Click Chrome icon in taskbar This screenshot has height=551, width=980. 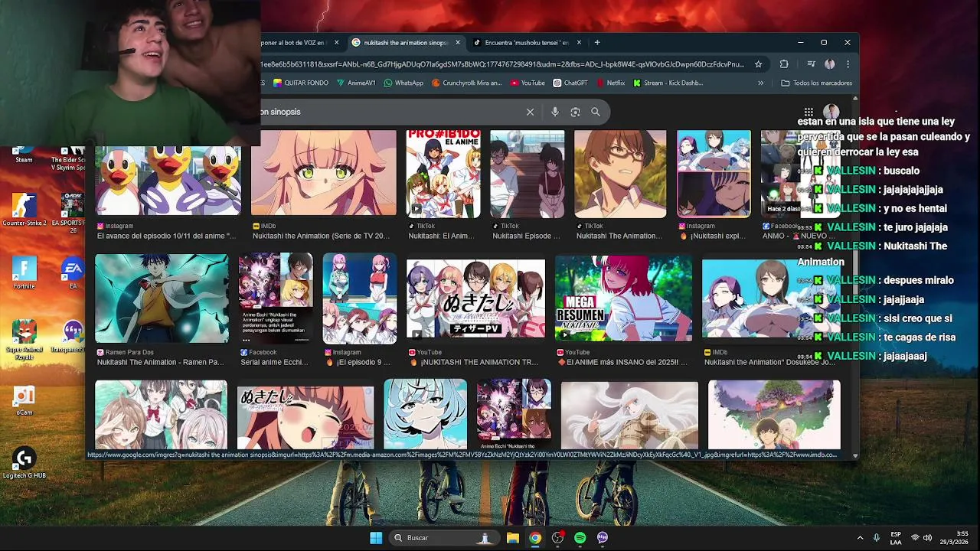[535, 538]
